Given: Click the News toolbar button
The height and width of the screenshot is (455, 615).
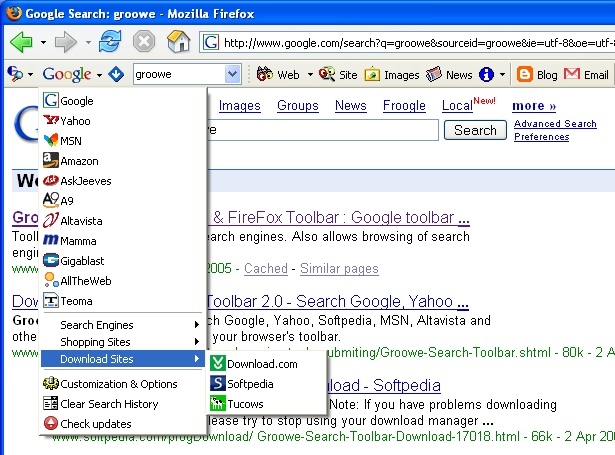Looking at the screenshot, I should coord(449,75).
